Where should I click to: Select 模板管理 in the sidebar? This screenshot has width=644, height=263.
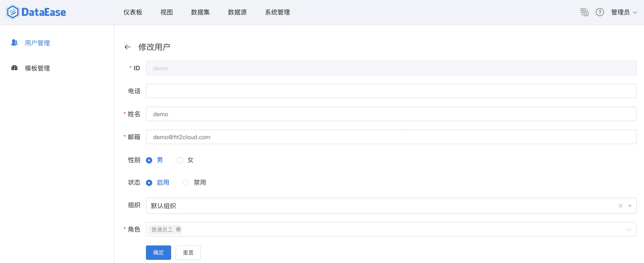37,68
